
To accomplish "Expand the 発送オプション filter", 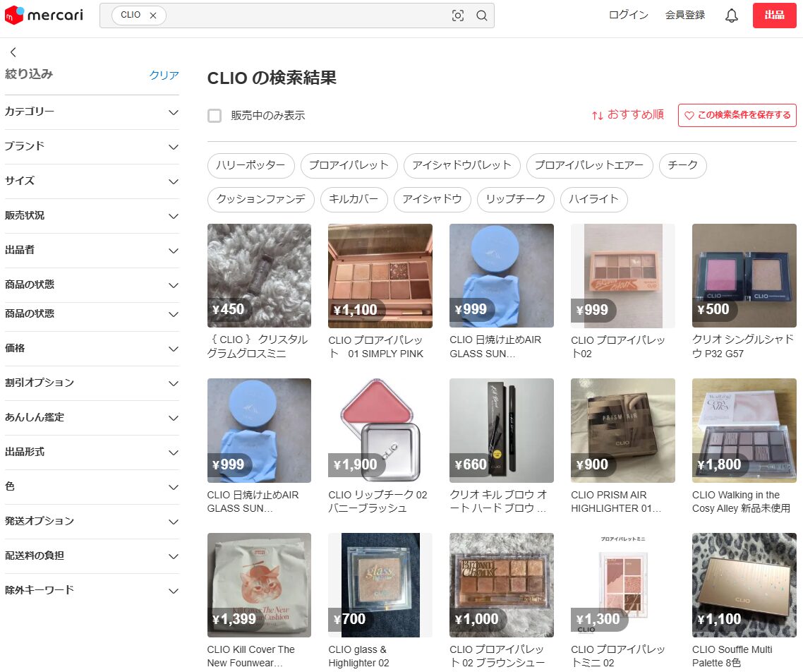I will pos(92,522).
